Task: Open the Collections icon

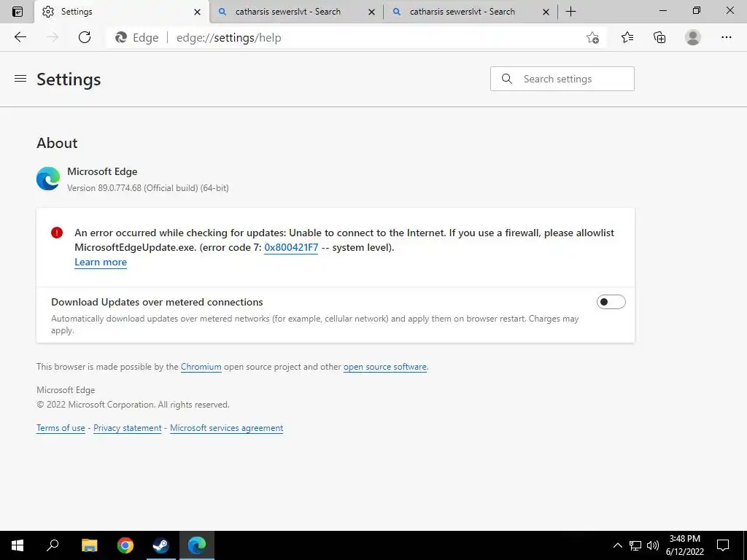Action: tap(659, 37)
